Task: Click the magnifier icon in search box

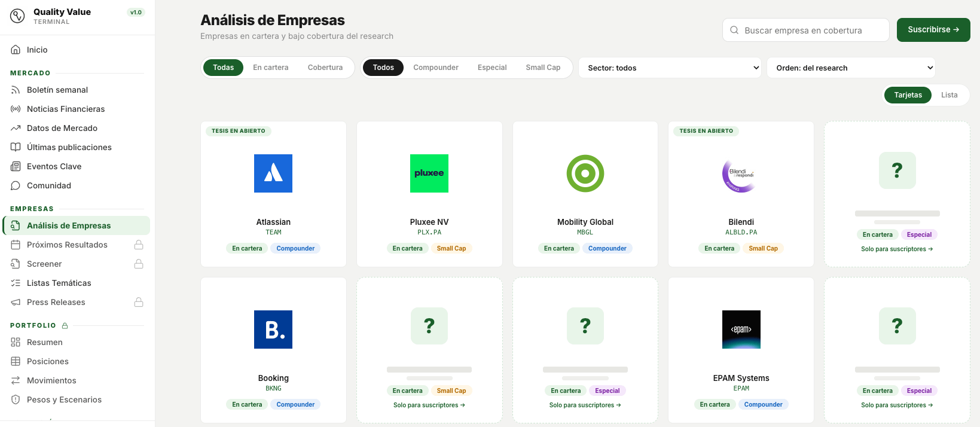Action: [x=734, y=30]
